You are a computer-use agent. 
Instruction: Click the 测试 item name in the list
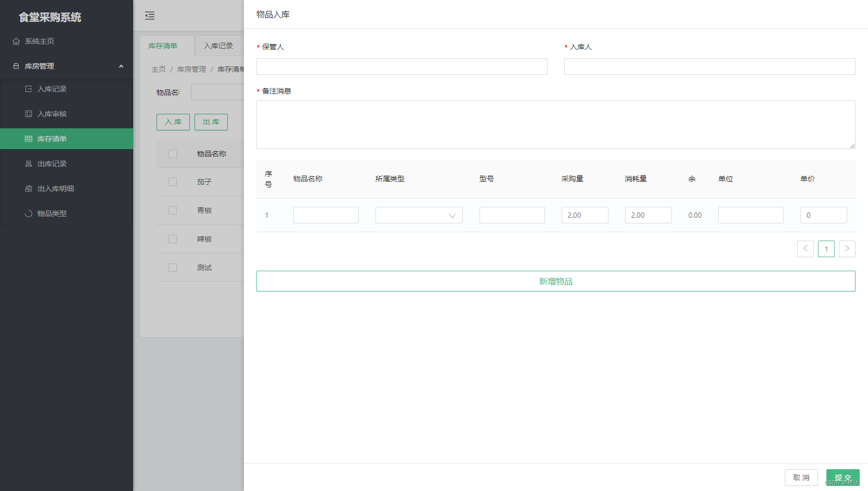point(204,268)
